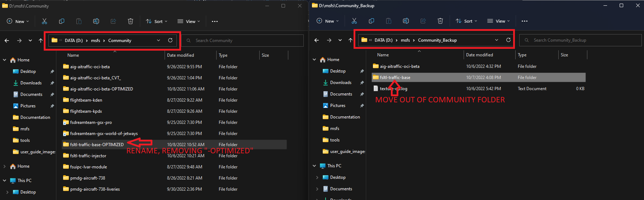The image size is (644, 200).
Task: Go up one level in Community_Backup window
Action: coord(350,40)
